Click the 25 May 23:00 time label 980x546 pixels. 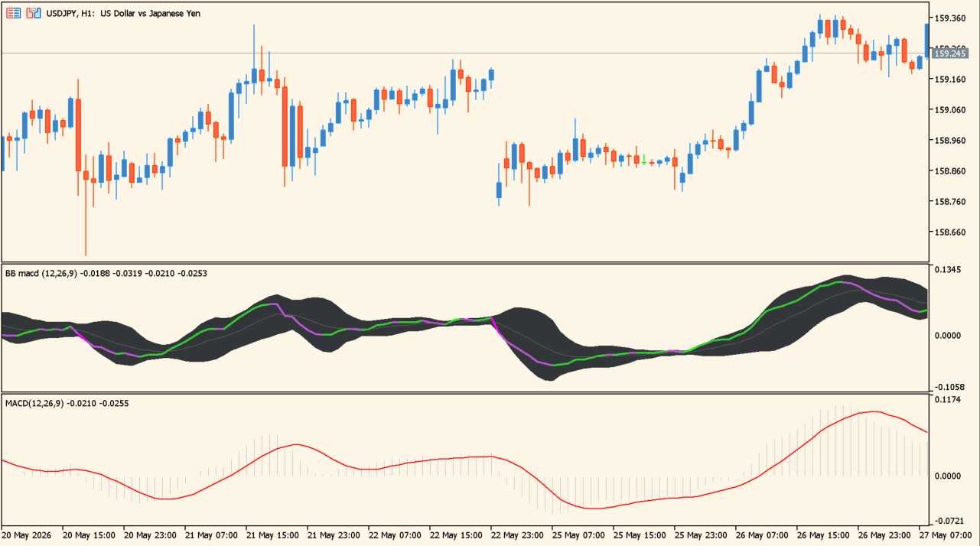coord(701,535)
